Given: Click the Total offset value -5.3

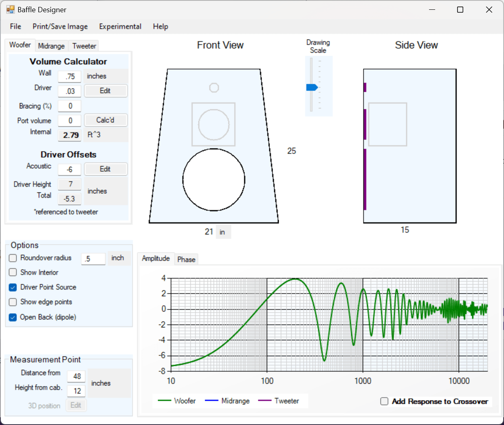Looking at the screenshot, I should [70, 199].
